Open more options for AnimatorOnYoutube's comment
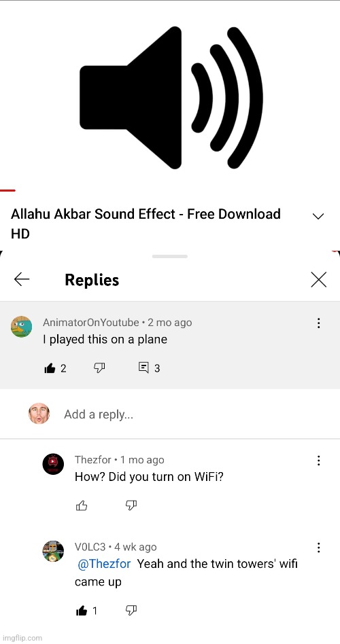This screenshot has width=340, height=644. click(x=319, y=323)
